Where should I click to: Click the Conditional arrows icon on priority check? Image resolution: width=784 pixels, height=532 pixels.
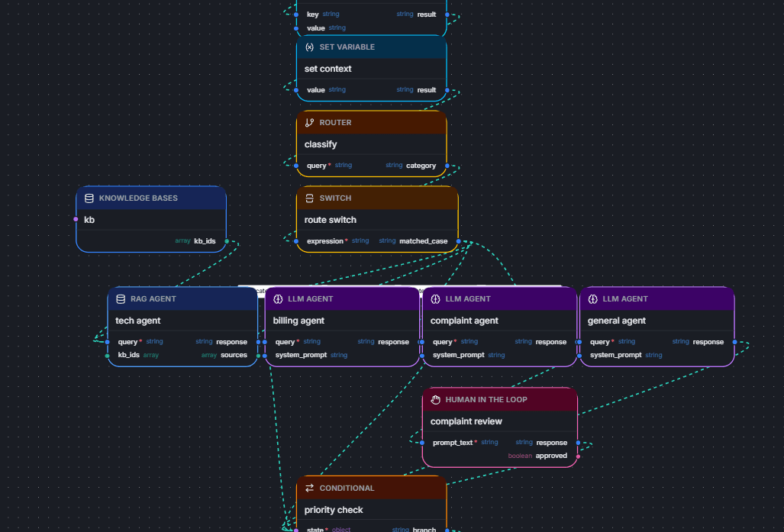[309, 488]
